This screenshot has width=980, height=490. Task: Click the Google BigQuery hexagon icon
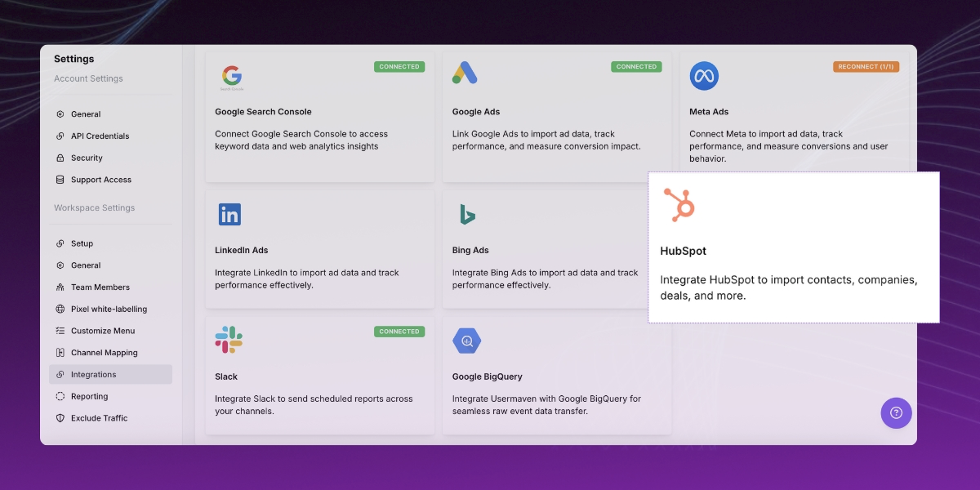pyautogui.click(x=467, y=341)
